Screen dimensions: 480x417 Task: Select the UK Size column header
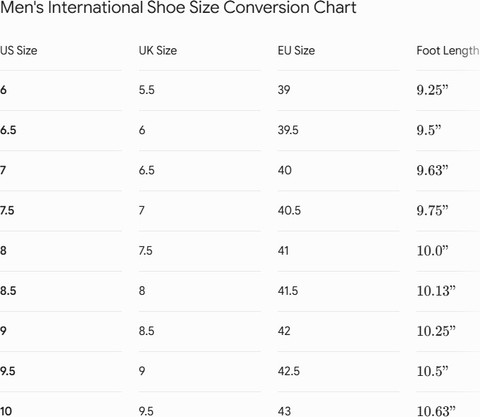pyautogui.click(x=158, y=51)
